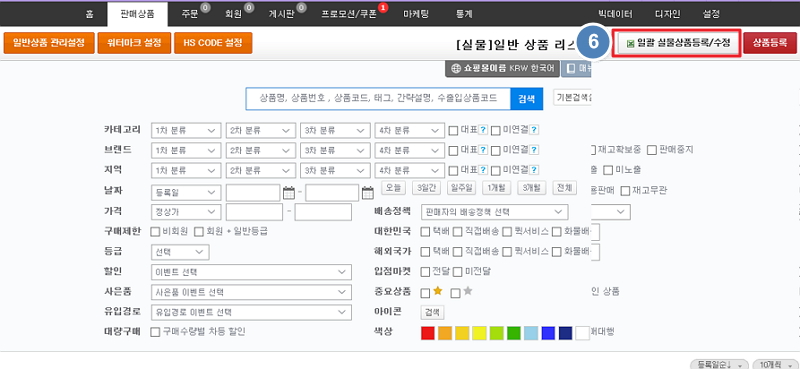800x369 pixels.
Task: Check 직접배송 in the 대한민국 row
Action: [x=458, y=232]
